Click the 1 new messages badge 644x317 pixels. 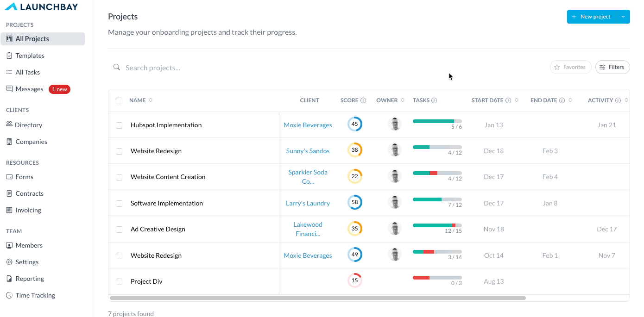point(59,89)
